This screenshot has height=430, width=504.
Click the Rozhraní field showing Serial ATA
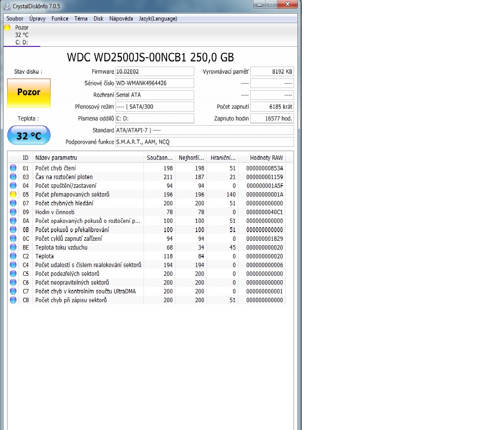tap(154, 95)
